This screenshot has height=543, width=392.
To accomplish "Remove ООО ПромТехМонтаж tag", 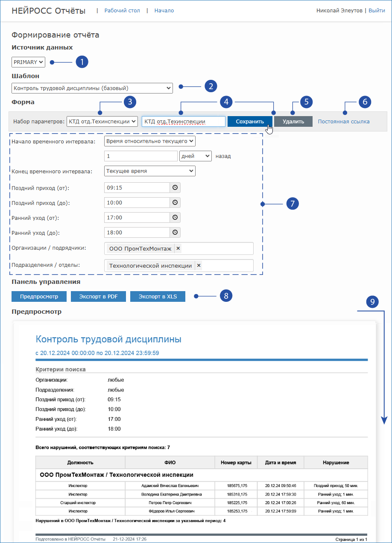I will point(178,248).
